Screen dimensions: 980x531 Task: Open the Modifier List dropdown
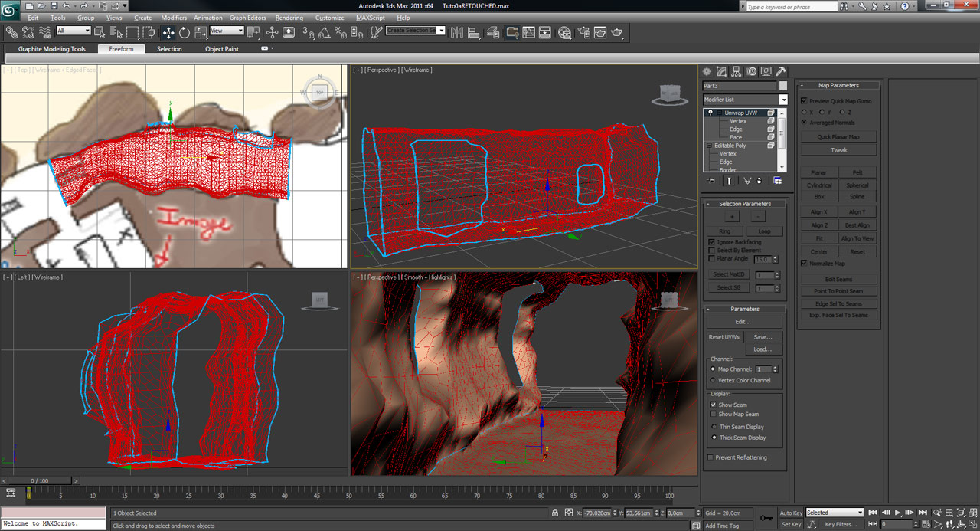pyautogui.click(x=783, y=100)
